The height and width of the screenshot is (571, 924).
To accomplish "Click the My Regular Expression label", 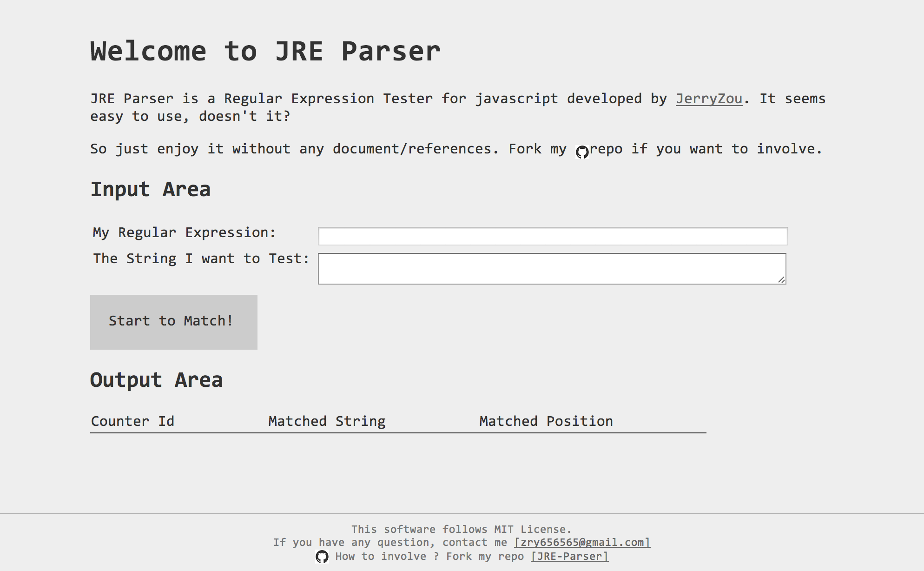I will pos(184,232).
